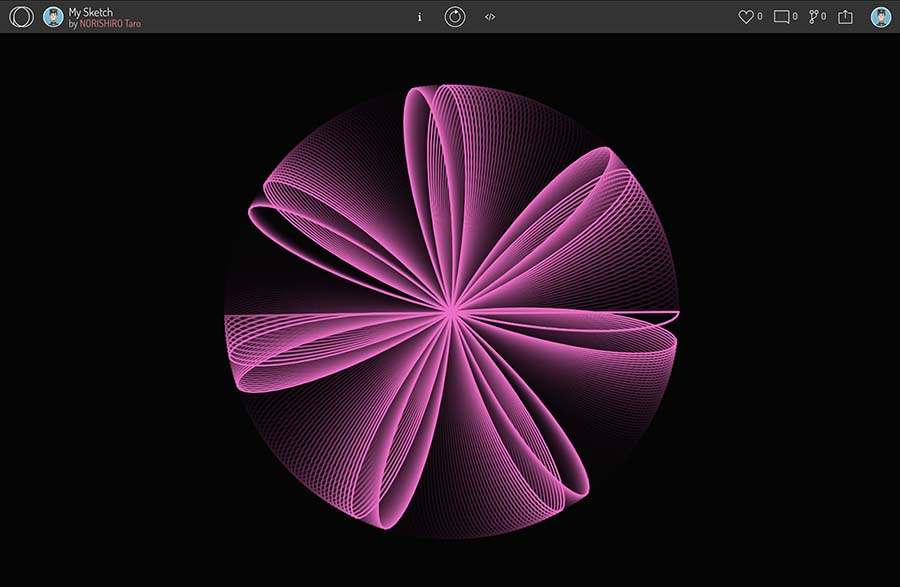The width and height of the screenshot is (900, 587).
Task: Open the OpenProcessing home logo
Action: click(x=21, y=17)
